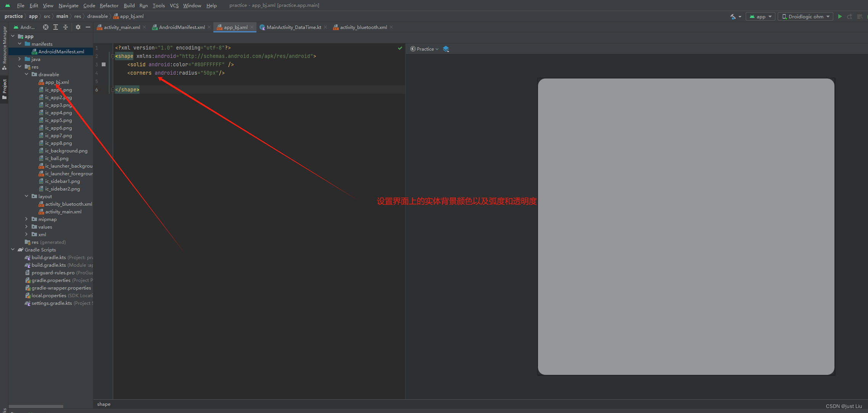Click Select Opened File target icon
868x413 pixels.
point(46,27)
